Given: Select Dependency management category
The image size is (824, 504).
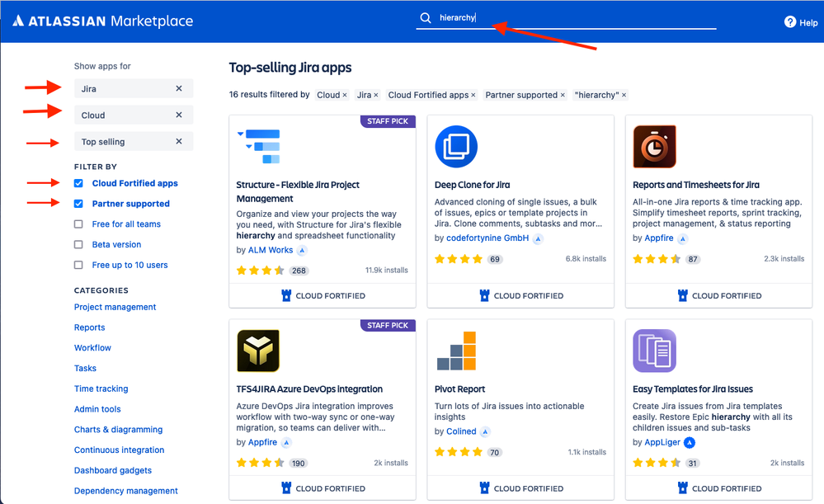Looking at the screenshot, I should click(x=126, y=491).
